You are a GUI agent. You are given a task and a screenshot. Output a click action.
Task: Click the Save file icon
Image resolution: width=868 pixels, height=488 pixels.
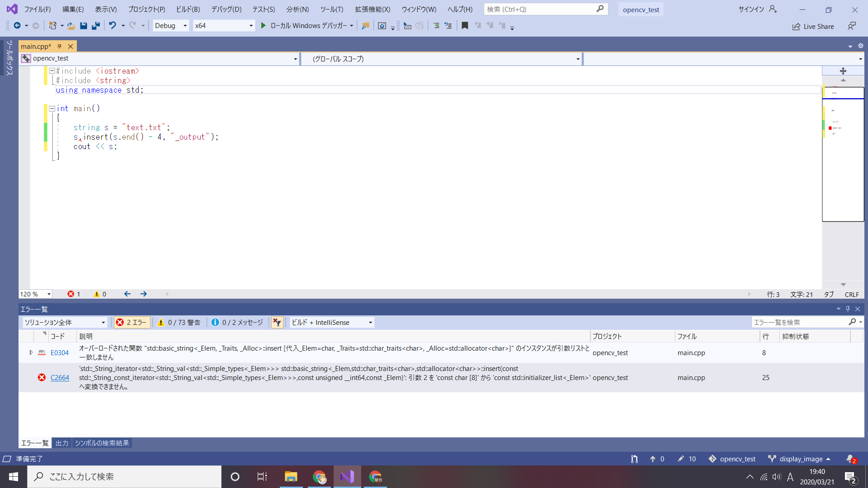coord(84,26)
